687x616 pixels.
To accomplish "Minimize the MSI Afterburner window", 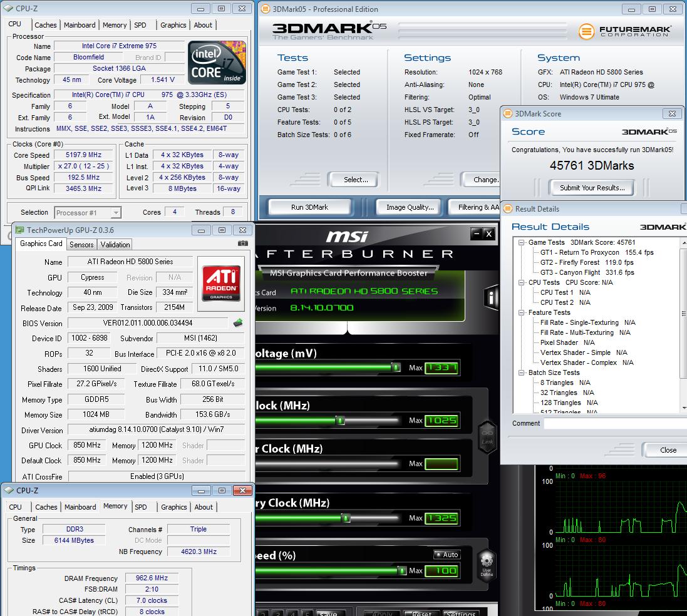I will tap(476, 234).
